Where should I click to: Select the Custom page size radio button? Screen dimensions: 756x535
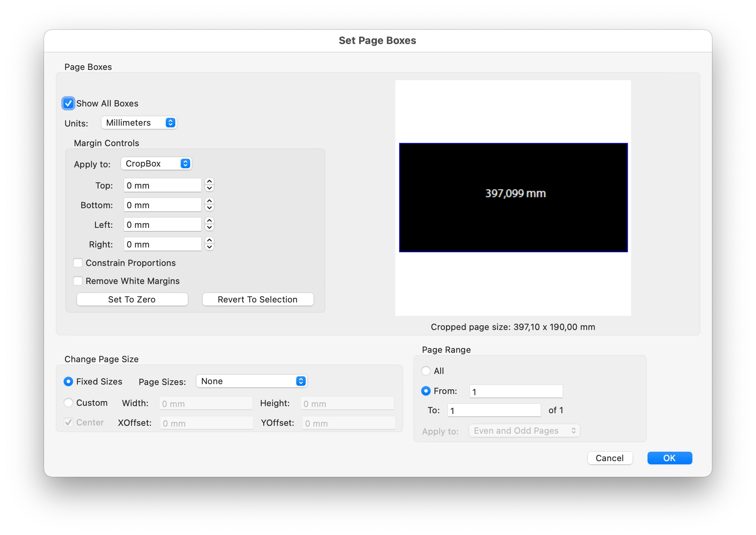coord(68,403)
